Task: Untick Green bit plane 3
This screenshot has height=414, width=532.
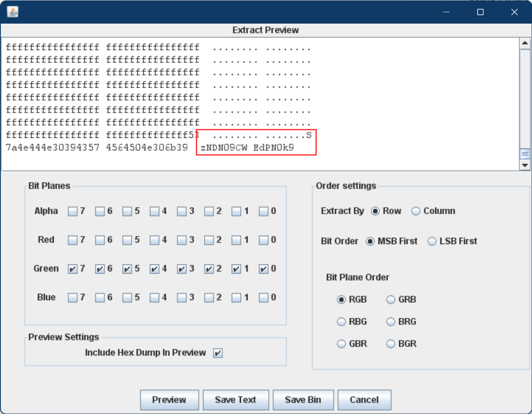Action: click(182, 269)
